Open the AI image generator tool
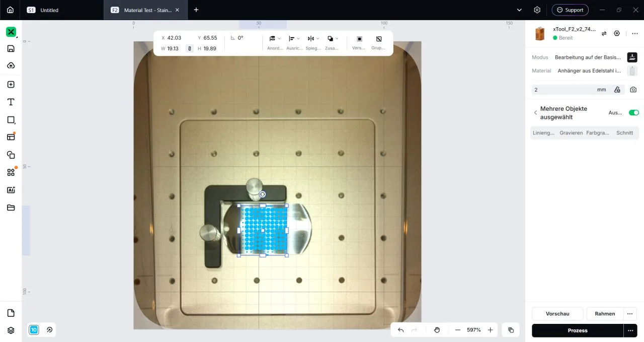This screenshot has height=342, width=644. (x=11, y=190)
